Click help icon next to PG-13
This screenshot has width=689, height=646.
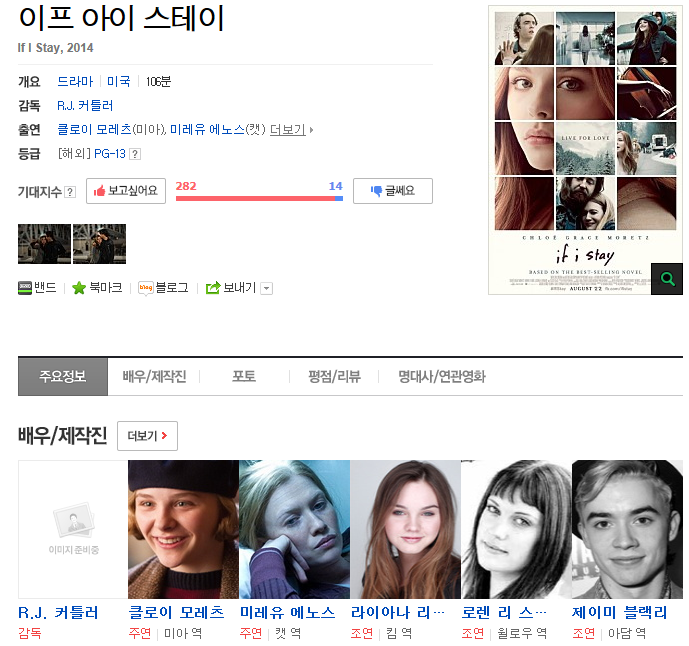point(135,154)
